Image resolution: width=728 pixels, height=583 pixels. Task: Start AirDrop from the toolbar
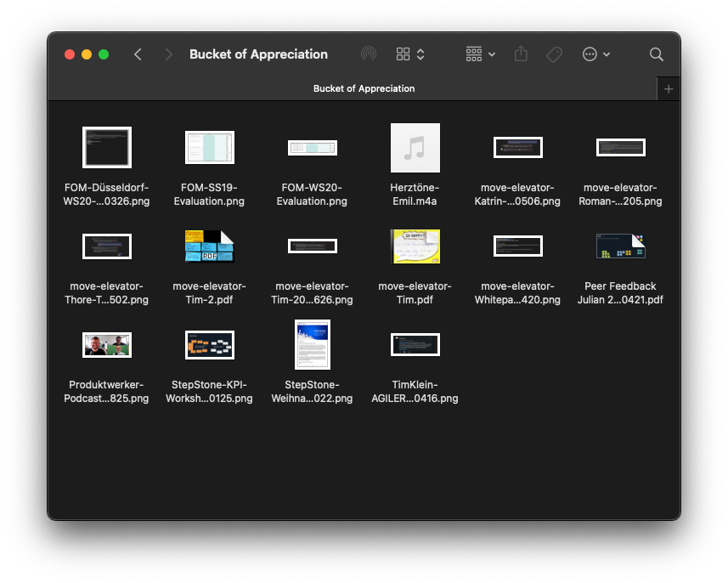tap(368, 54)
